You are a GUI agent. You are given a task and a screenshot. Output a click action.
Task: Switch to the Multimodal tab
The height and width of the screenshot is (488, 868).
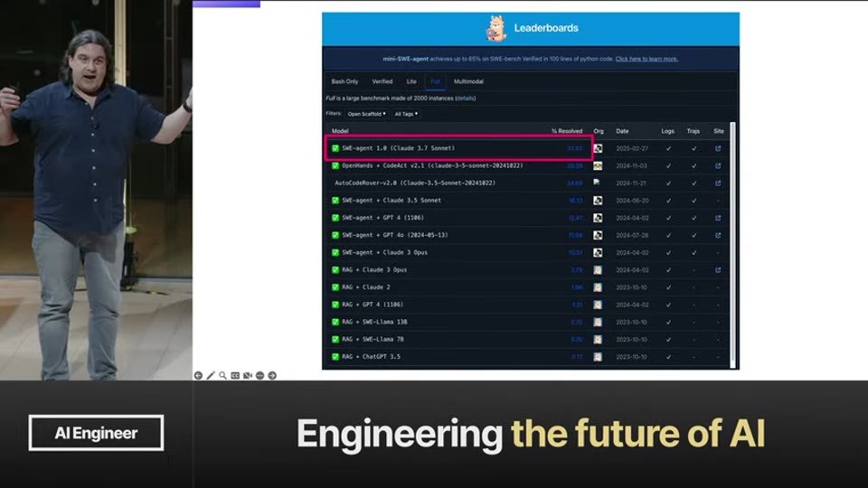(x=468, y=81)
